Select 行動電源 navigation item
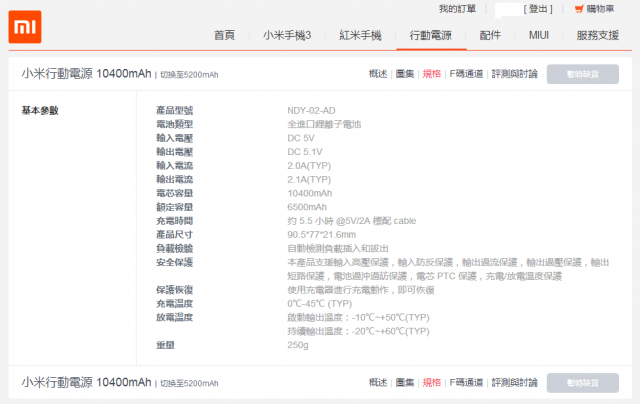 coord(431,36)
